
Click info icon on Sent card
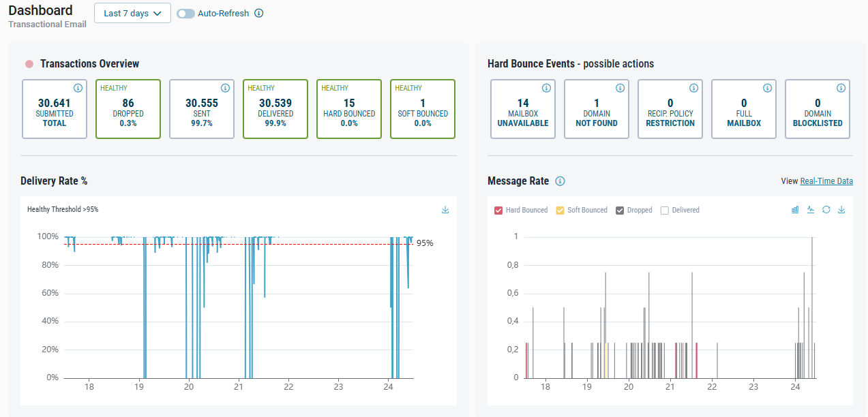point(225,88)
